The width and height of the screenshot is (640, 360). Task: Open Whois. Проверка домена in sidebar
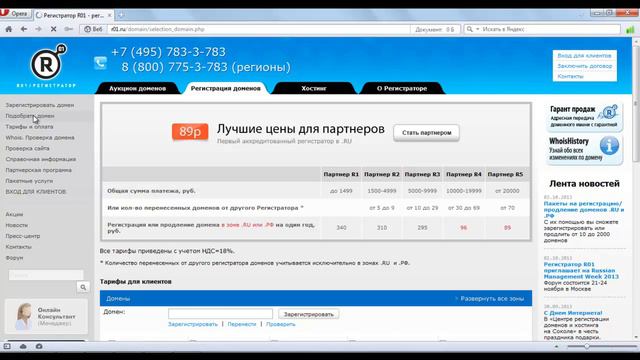point(40,138)
